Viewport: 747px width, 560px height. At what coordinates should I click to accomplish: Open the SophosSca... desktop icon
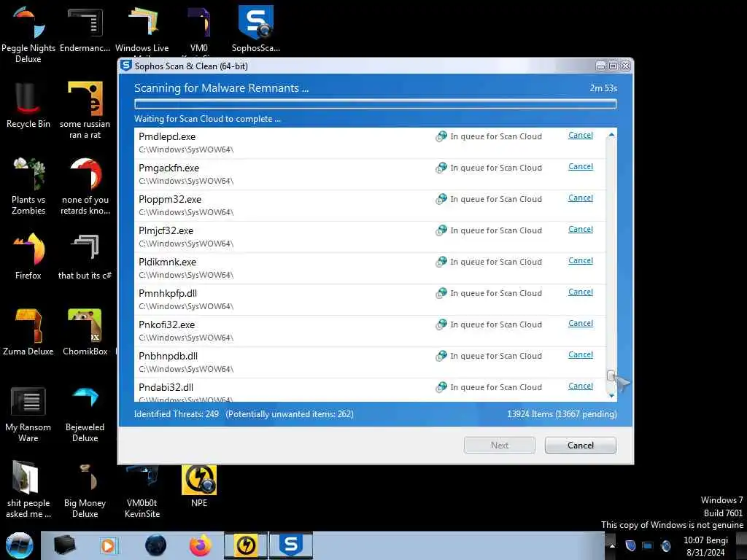click(x=256, y=29)
